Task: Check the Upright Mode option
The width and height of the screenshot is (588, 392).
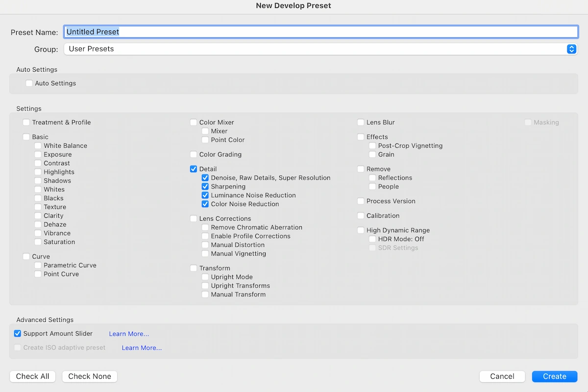Action: click(205, 277)
